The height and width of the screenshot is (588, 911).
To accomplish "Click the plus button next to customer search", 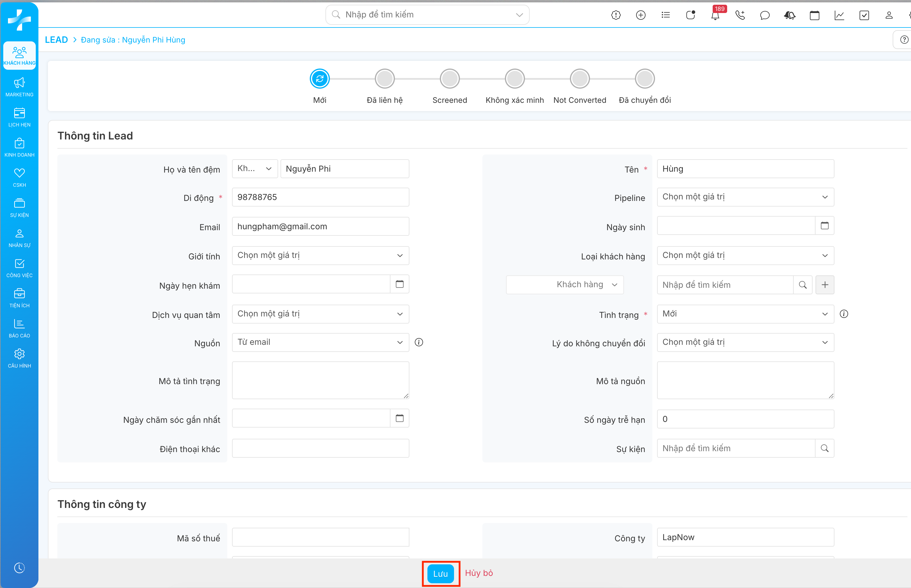I will [x=825, y=285].
